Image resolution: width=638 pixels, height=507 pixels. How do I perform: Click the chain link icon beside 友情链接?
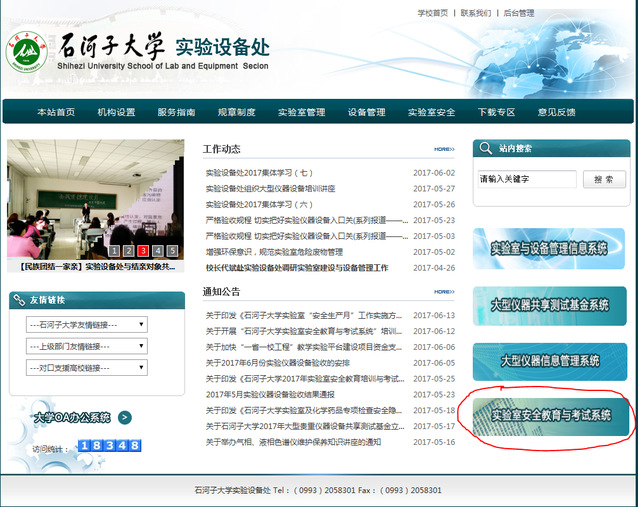pyautogui.click(x=19, y=300)
